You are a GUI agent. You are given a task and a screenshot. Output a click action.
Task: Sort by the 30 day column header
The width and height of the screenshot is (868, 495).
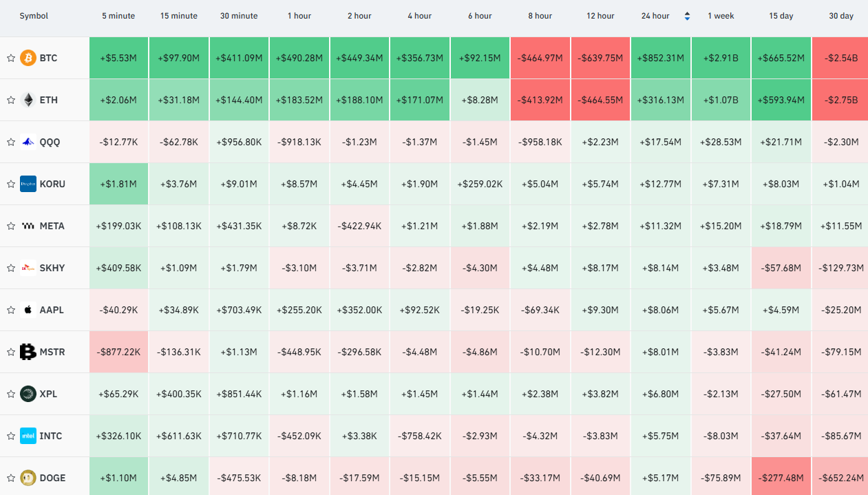(x=841, y=16)
